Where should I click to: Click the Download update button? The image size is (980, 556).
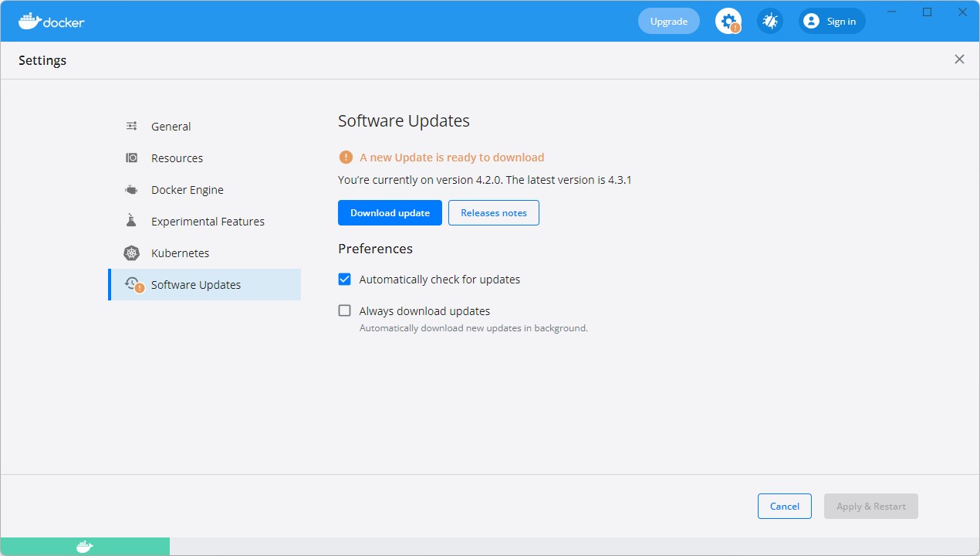(390, 212)
